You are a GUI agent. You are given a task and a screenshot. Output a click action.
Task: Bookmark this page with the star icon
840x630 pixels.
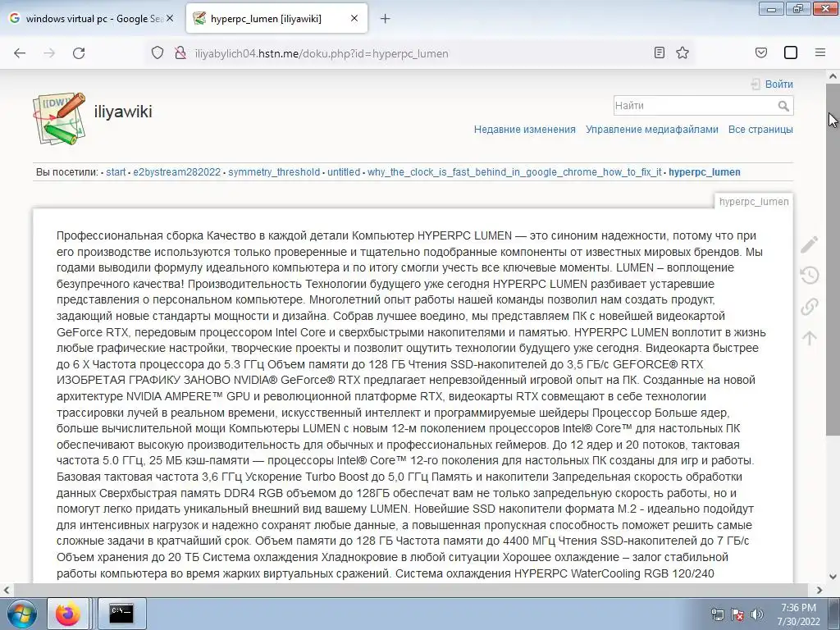[682, 52]
